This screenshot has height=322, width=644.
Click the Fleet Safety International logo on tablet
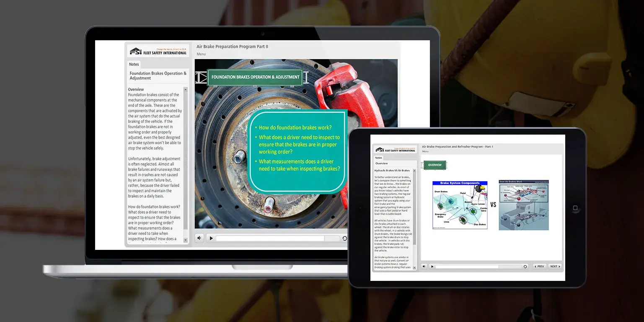pos(395,149)
